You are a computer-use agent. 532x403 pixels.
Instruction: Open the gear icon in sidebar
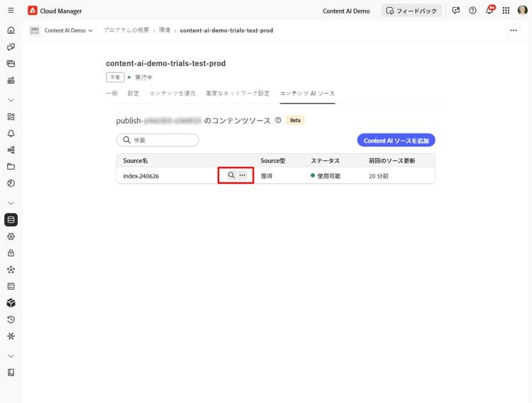[11, 236]
